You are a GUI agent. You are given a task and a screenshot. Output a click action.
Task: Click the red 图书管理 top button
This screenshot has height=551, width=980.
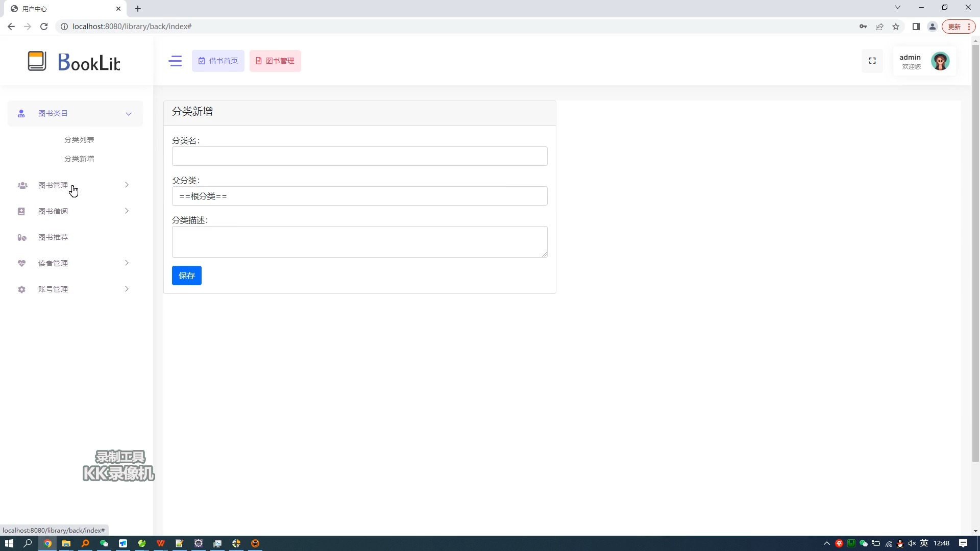tap(275, 61)
